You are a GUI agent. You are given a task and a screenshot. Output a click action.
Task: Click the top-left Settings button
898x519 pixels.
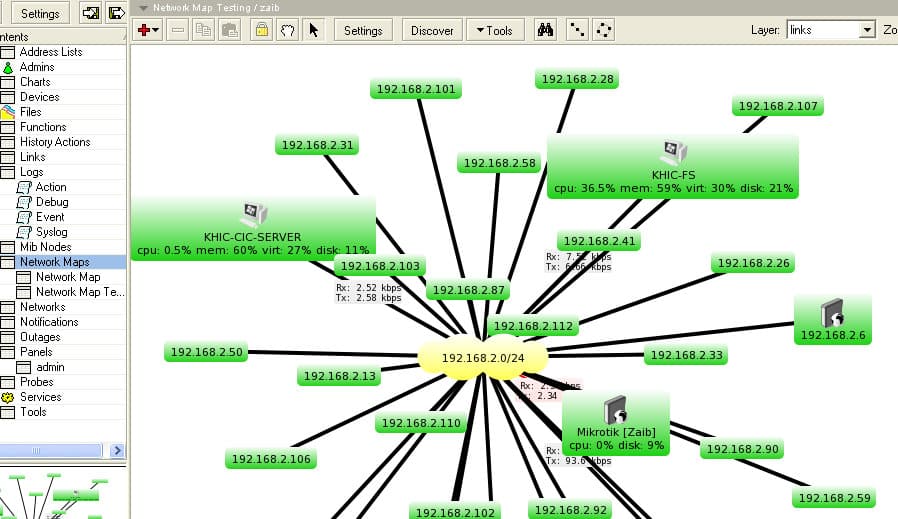coord(40,13)
